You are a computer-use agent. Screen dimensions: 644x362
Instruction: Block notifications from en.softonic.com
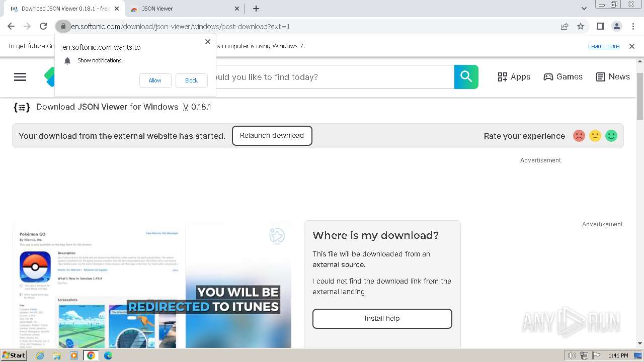pos(191,80)
